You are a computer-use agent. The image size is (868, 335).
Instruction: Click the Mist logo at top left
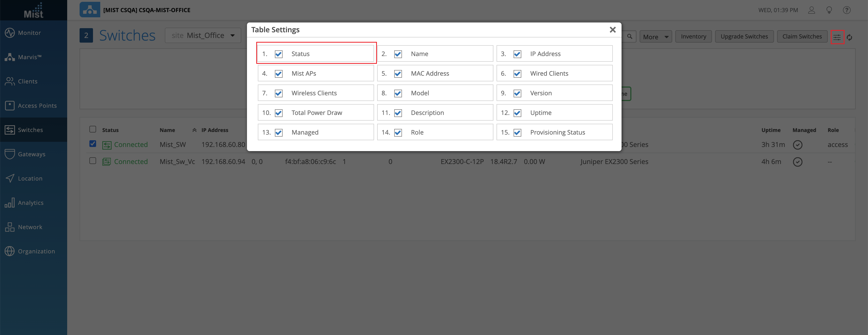click(x=33, y=10)
